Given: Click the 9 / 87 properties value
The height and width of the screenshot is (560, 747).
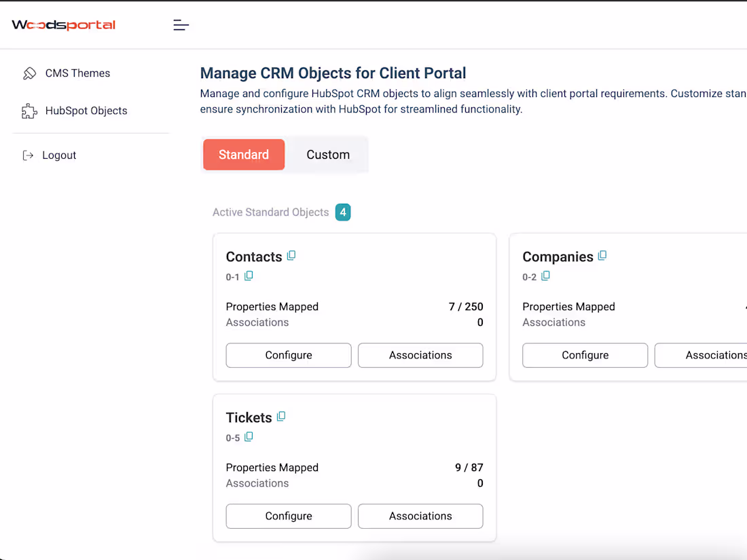Looking at the screenshot, I should pyautogui.click(x=469, y=468).
